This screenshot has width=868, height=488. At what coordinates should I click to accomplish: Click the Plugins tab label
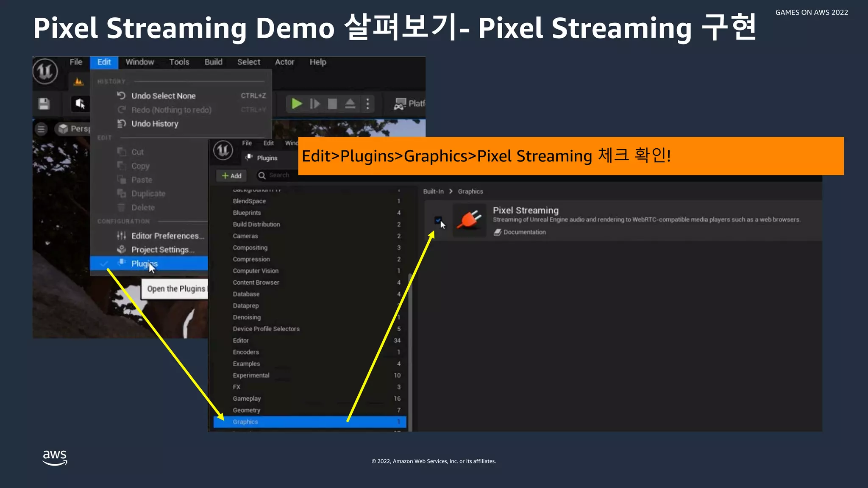pyautogui.click(x=267, y=158)
